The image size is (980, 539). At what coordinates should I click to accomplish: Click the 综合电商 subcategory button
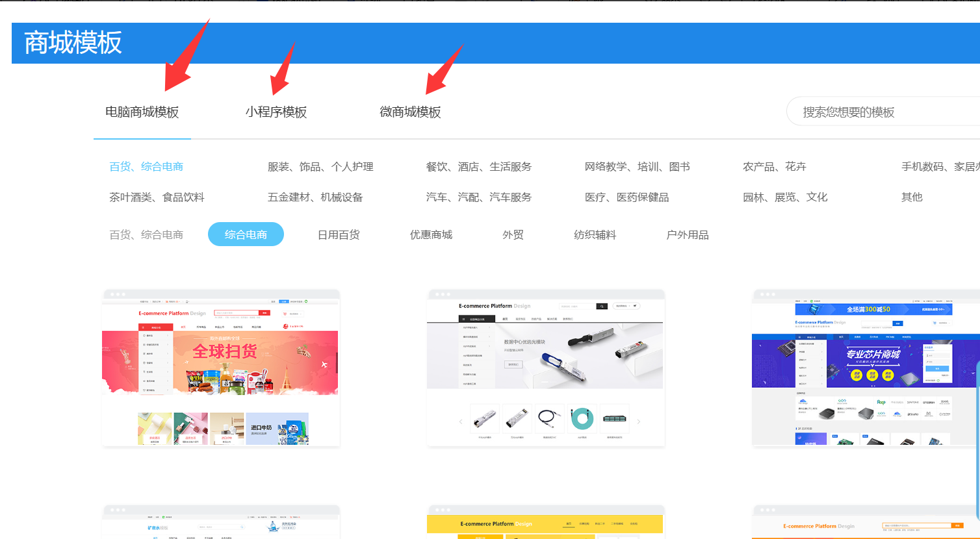click(x=246, y=234)
